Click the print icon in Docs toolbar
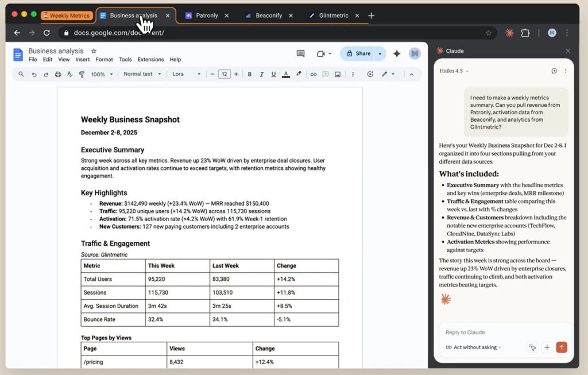This screenshot has width=588, height=375. pos(57,74)
